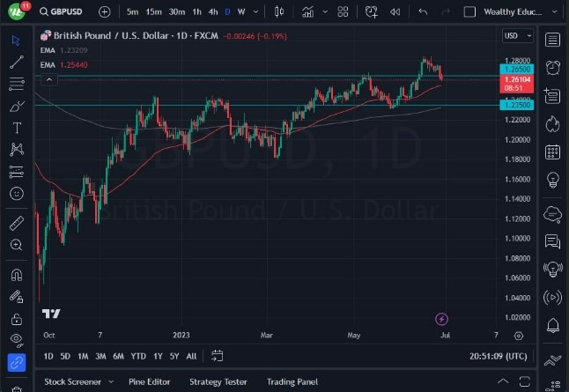Open the Trading Panel tab
Screen dimensions: 569x392
292,381
